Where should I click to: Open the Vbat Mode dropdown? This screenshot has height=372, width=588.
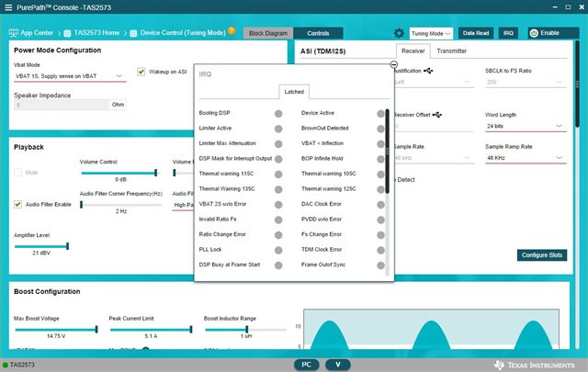[x=70, y=76]
